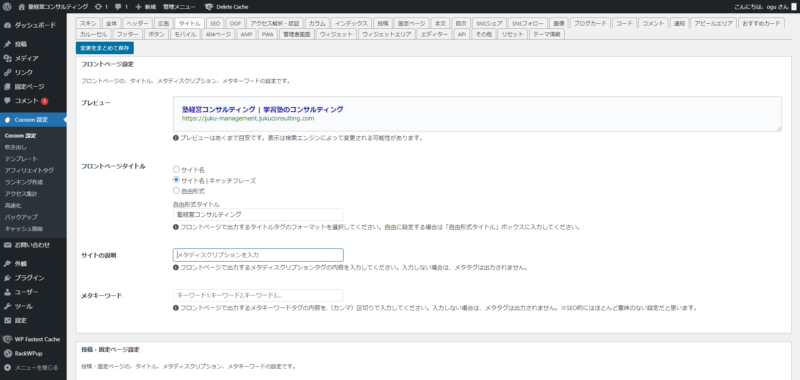
Task: Open the Cocoon 設定 main menu item
Action: coord(33,120)
